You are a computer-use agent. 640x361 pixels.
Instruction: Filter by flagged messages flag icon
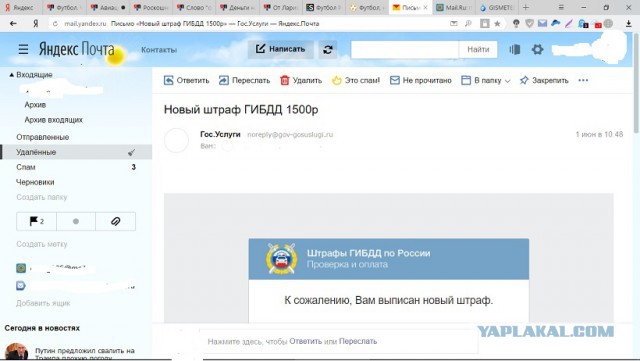[36, 221]
